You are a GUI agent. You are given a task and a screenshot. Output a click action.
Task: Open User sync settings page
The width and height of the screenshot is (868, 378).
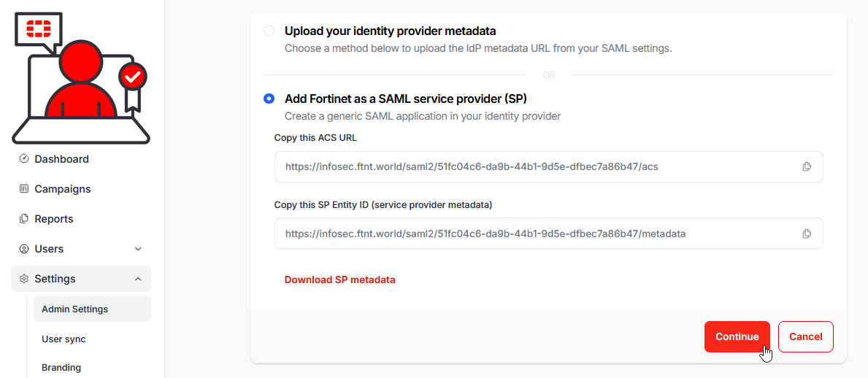click(64, 339)
